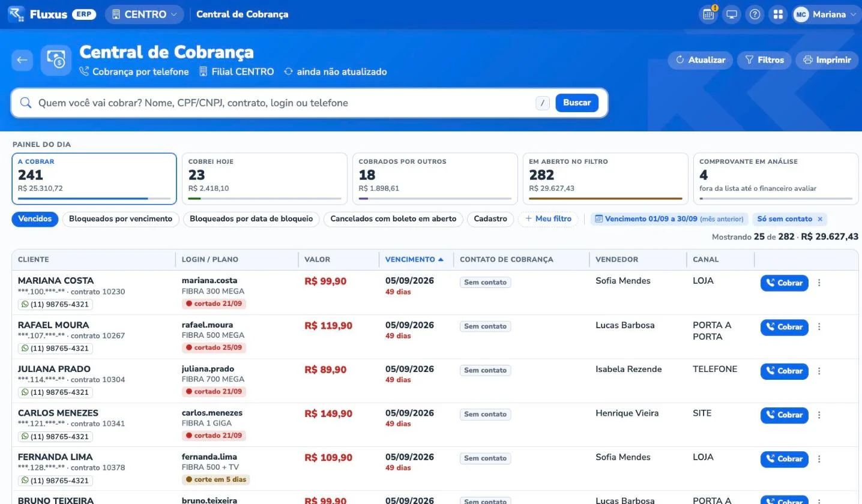This screenshot has width=862, height=504.
Task: Click Cobrar for Mariana Costa
Action: pos(784,283)
